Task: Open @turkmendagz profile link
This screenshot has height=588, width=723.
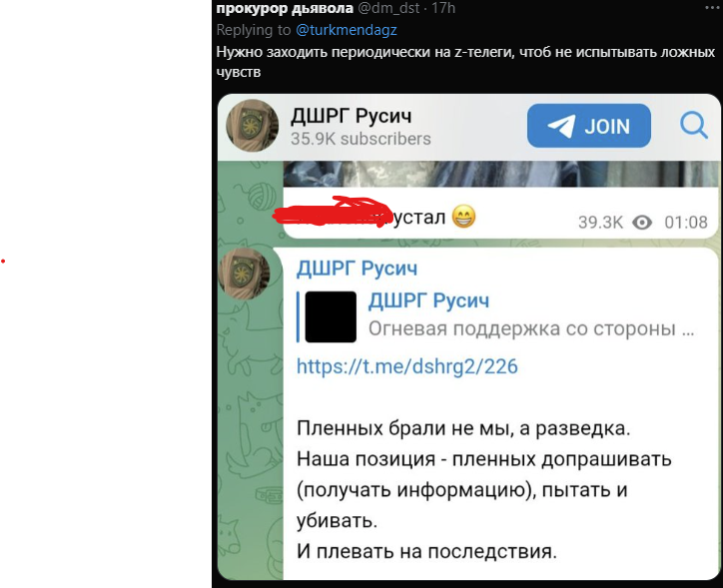Action: point(346,30)
